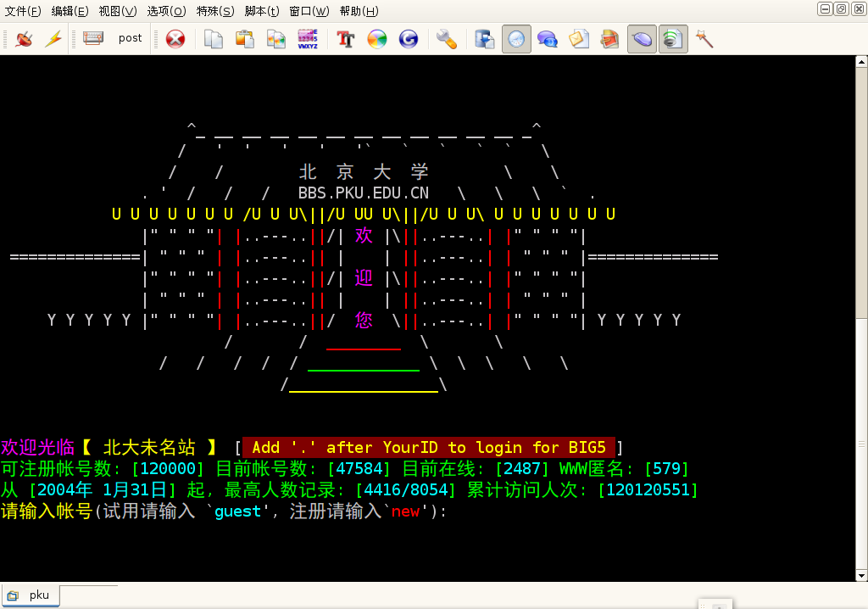This screenshot has width=868, height=609.
Task: Click the scrollbar down arrow
Action: pos(861,576)
